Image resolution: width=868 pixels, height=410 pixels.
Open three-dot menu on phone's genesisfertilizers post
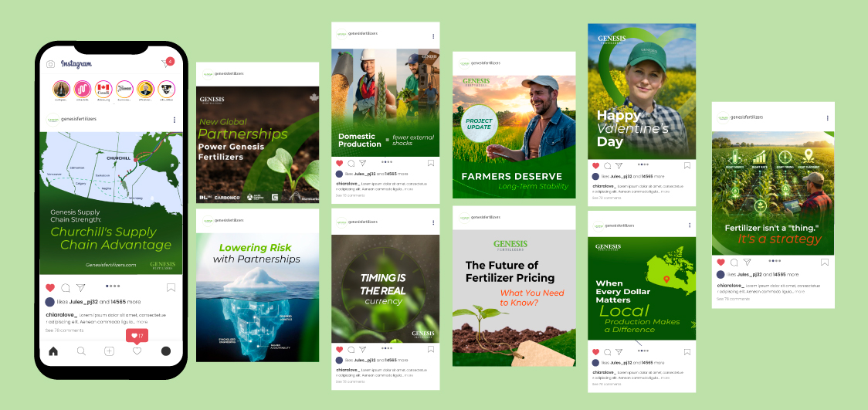(x=175, y=120)
